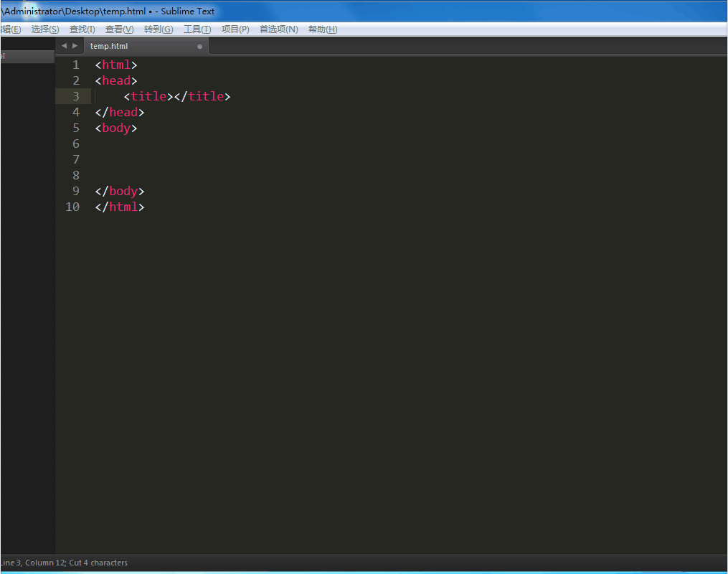Click the unsaved dot on temp.html tab

[199, 47]
